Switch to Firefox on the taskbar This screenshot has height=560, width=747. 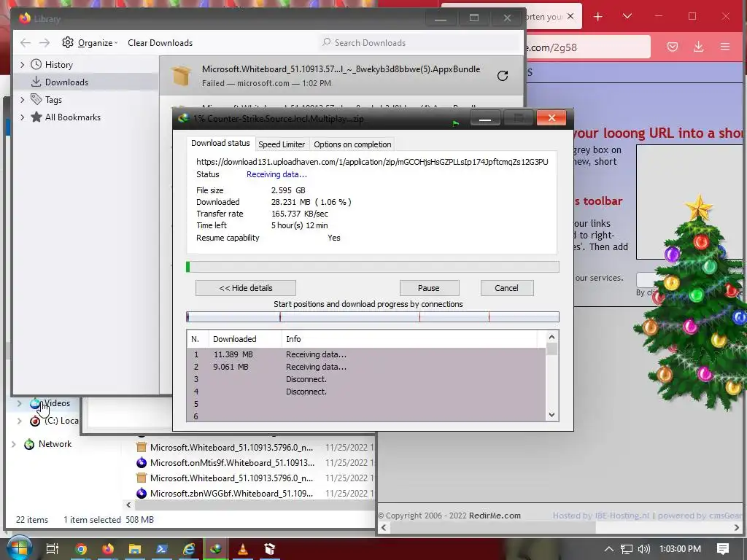click(108, 549)
